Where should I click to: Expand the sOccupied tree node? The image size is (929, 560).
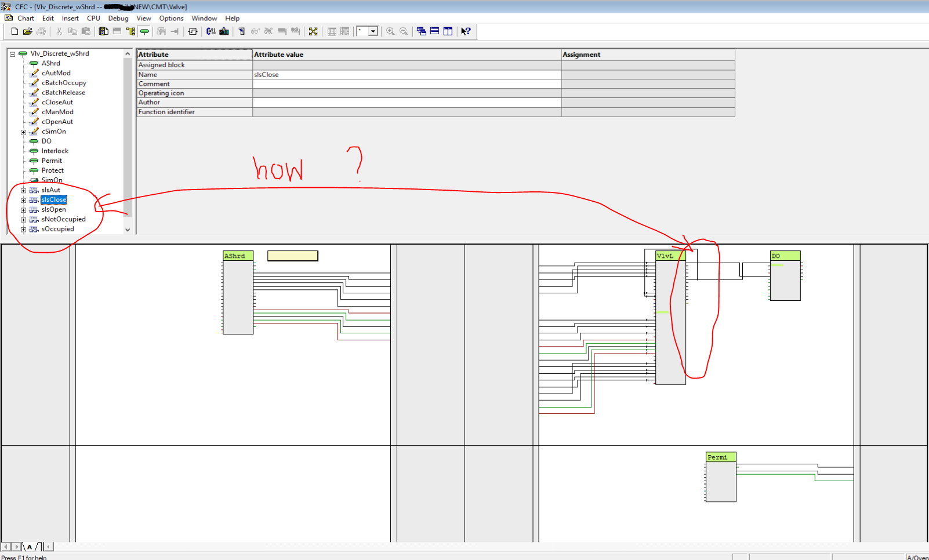click(23, 230)
